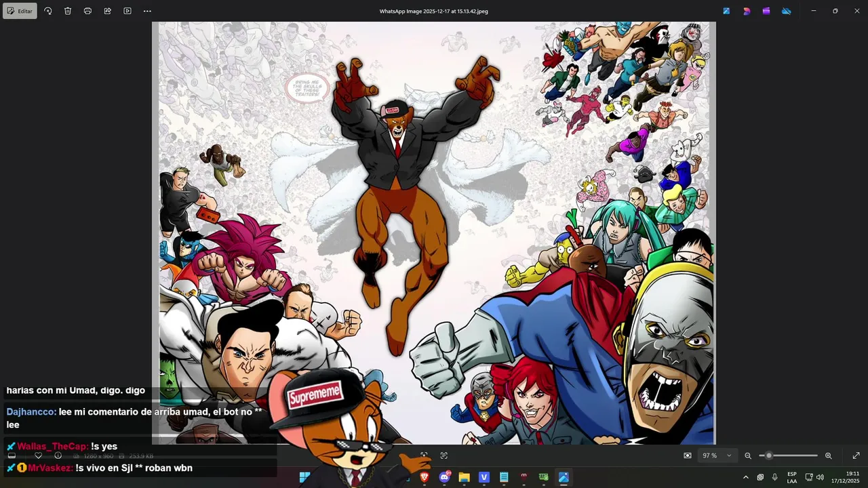868x488 pixels.
Task: Open the Editar image editor
Action: 20,11
